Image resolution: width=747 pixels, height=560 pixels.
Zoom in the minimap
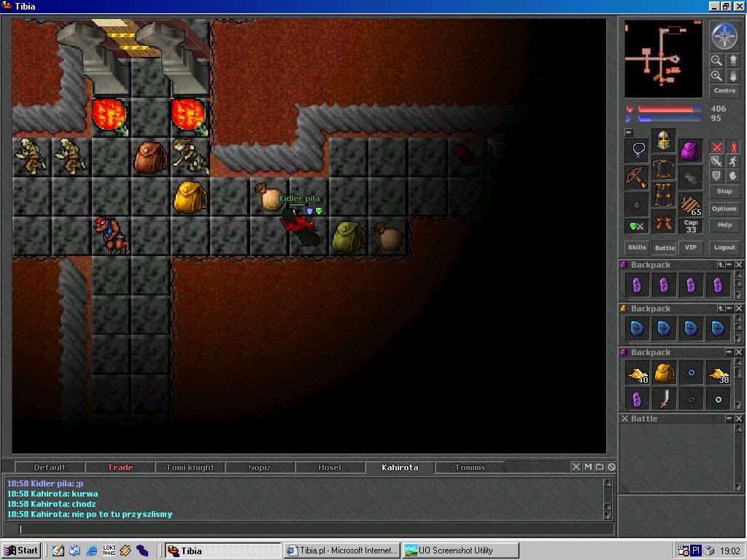point(716,76)
